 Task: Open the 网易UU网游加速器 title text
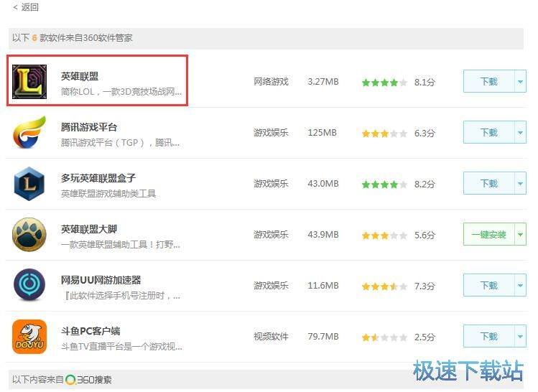[101, 280]
